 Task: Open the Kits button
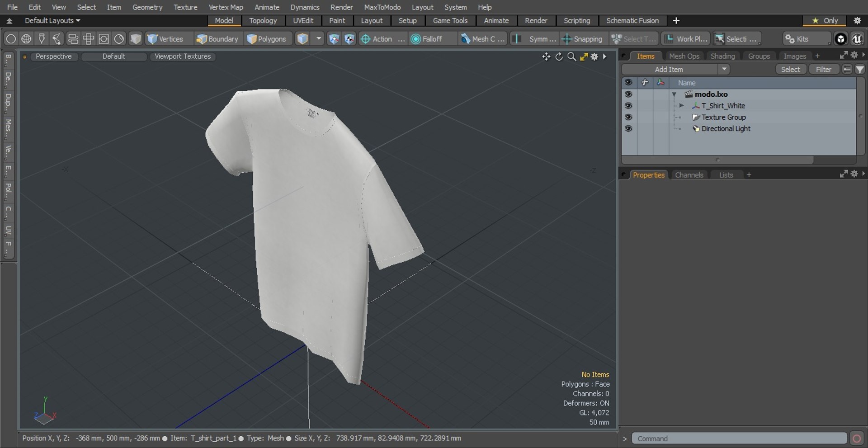tap(807, 39)
